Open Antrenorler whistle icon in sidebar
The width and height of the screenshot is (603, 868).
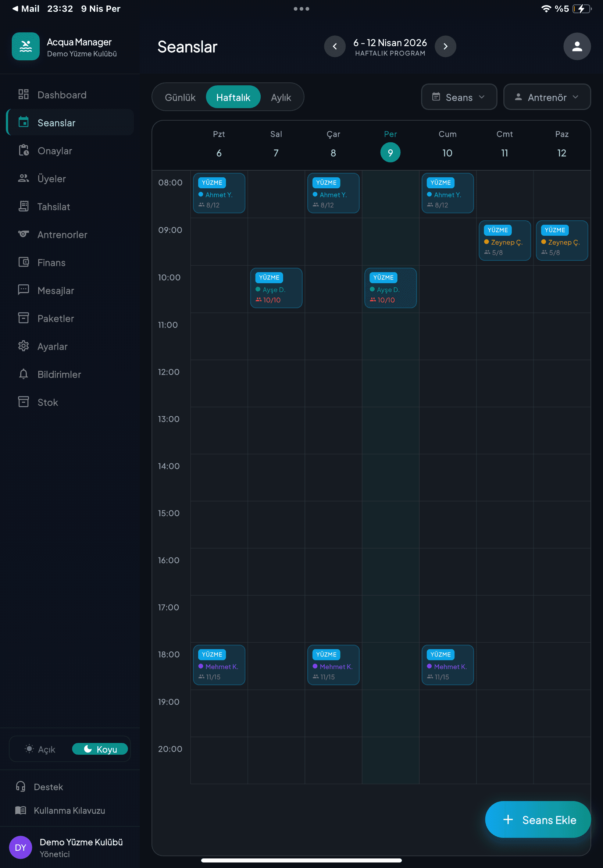24,234
